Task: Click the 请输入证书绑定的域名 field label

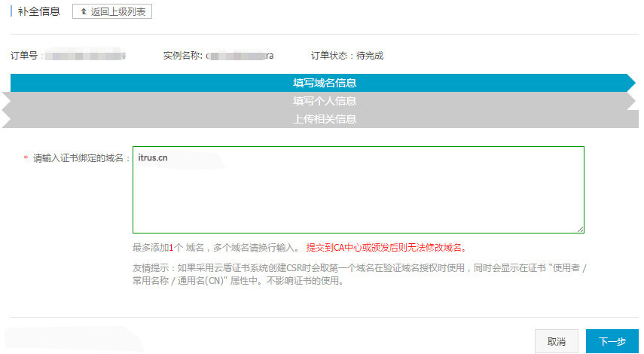Action: point(81,159)
